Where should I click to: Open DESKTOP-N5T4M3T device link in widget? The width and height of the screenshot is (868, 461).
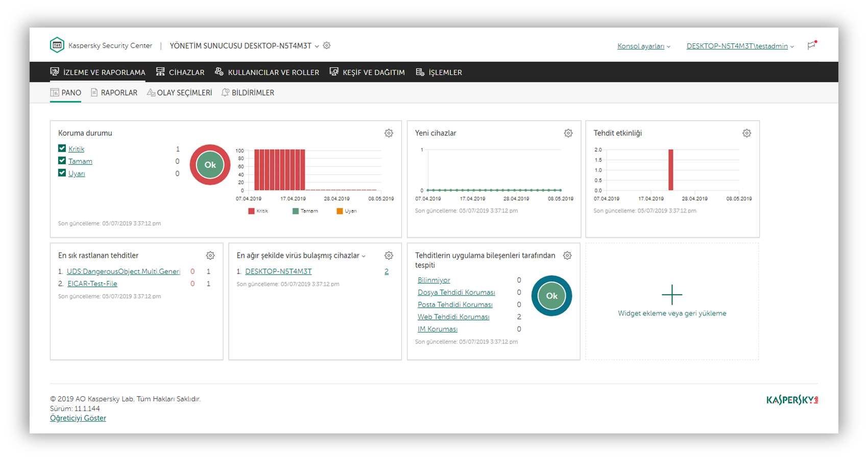tap(278, 272)
